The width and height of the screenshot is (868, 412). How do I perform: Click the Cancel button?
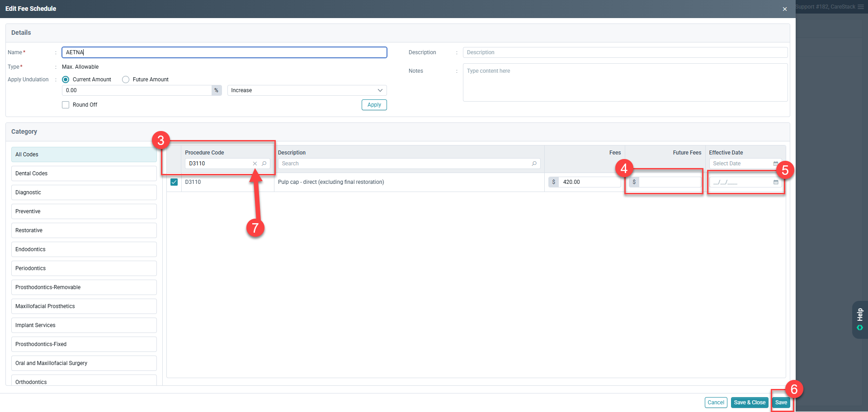(716, 403)
